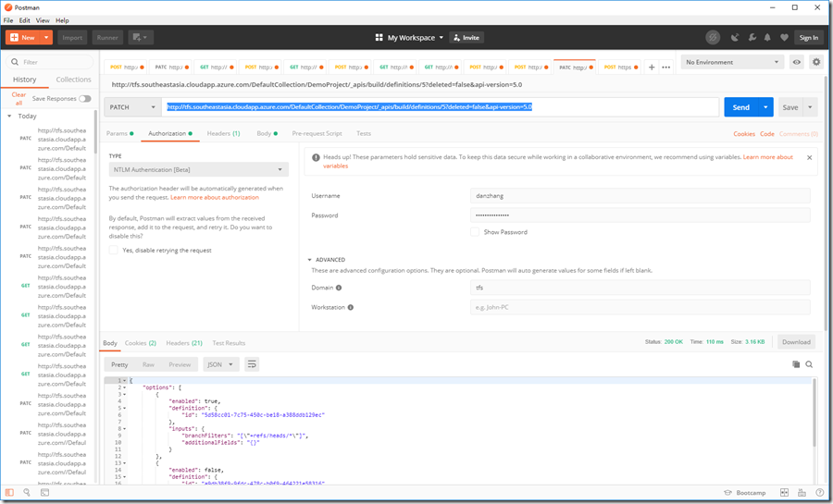833x504 pixels.
Task: Open the View menu
Action: [x=43, y=20]
